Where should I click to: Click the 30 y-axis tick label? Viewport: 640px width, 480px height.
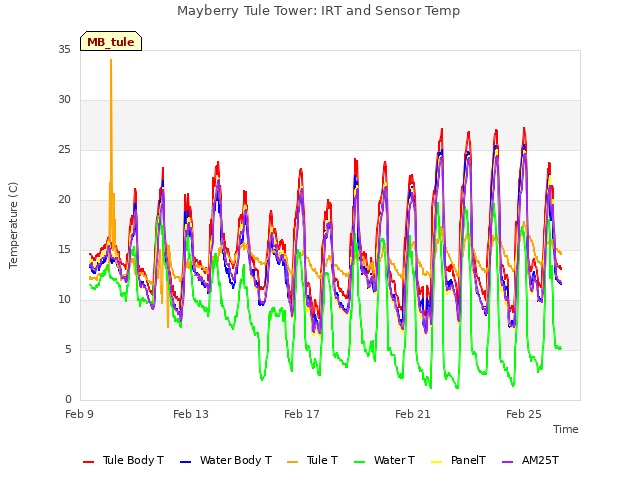[64, 100]
